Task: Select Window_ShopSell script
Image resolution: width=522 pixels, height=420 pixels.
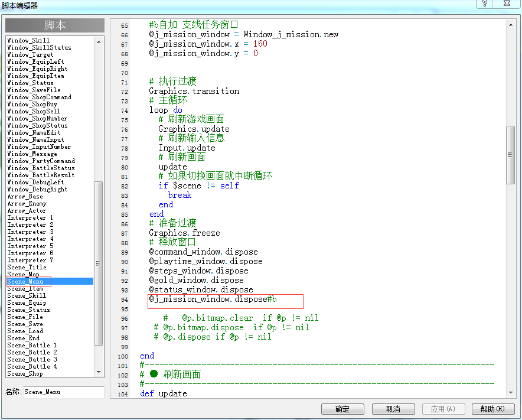Action: tap(34, 111)
